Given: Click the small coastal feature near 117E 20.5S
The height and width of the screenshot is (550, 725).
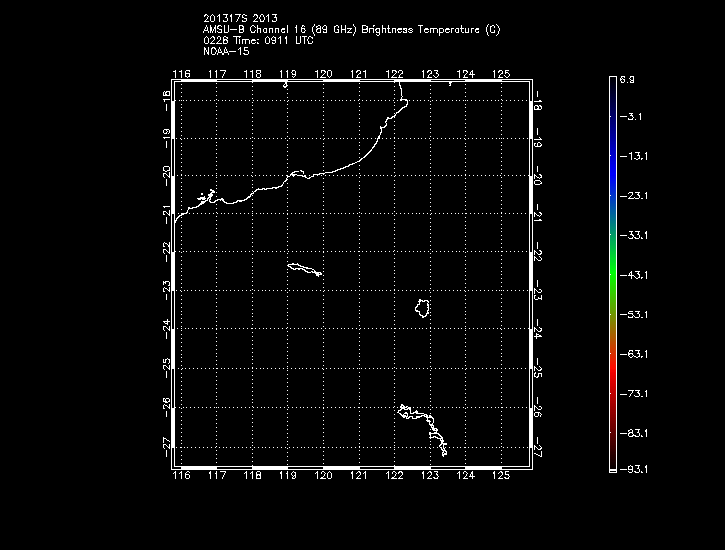Looking at the screenshot, I should (207, 197).
